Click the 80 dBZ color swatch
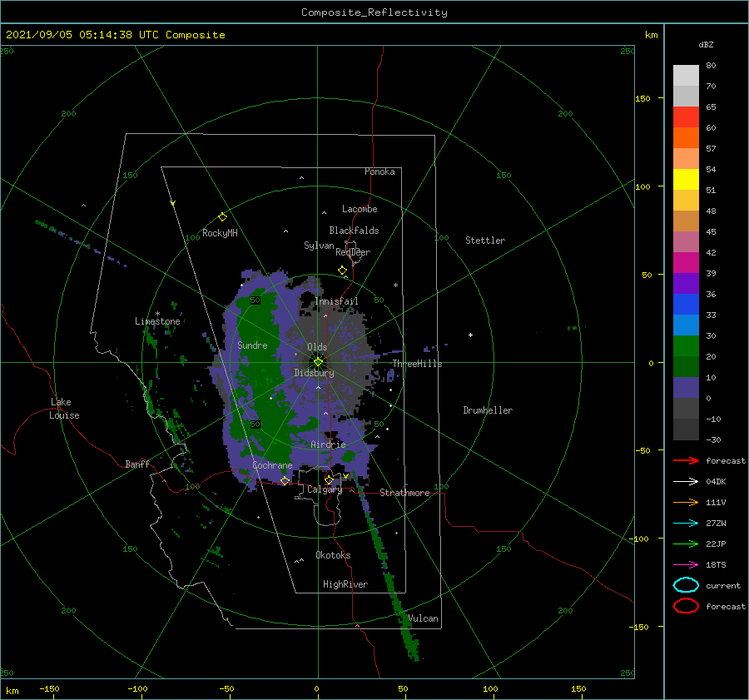This screenshot has width=749, height=700. (686, 75)
